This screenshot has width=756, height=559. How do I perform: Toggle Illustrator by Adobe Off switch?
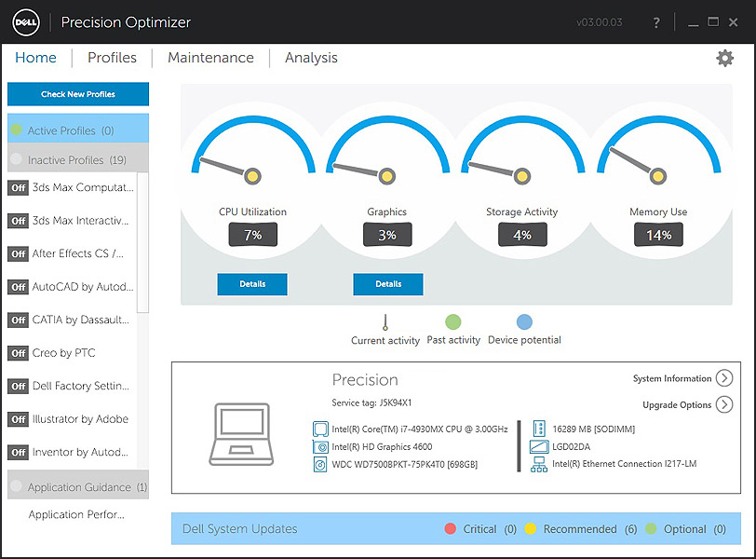click(19, 419)
